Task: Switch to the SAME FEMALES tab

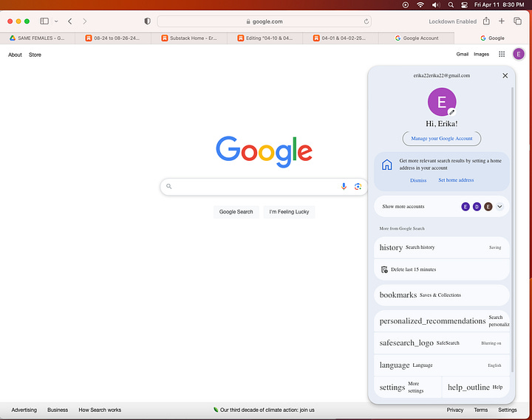Action: [x=38, y=38]
